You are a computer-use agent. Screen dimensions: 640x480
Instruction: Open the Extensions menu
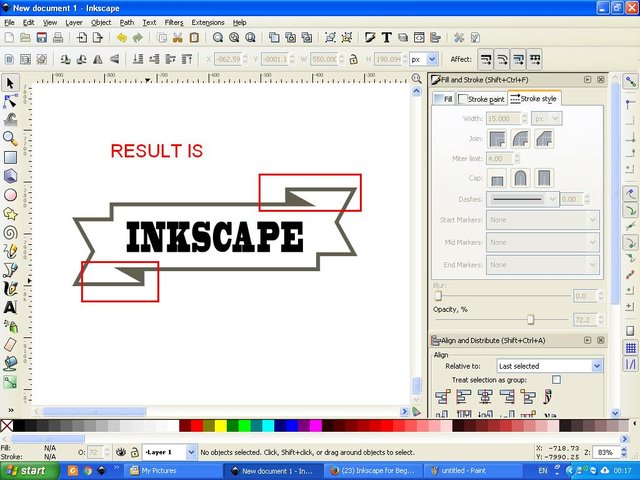(x=208, y=22)
